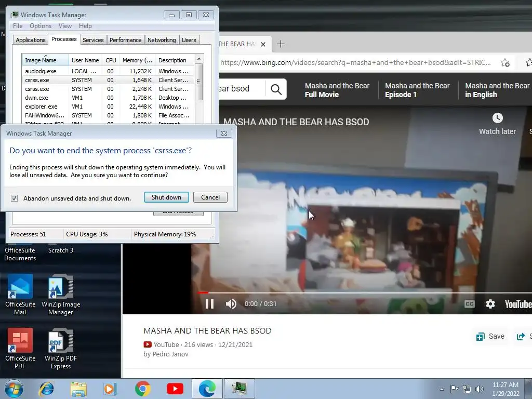Click the Bing search box text
This screenshot has height=399, width=532.
pyautogui.click(x=234, y=89)
